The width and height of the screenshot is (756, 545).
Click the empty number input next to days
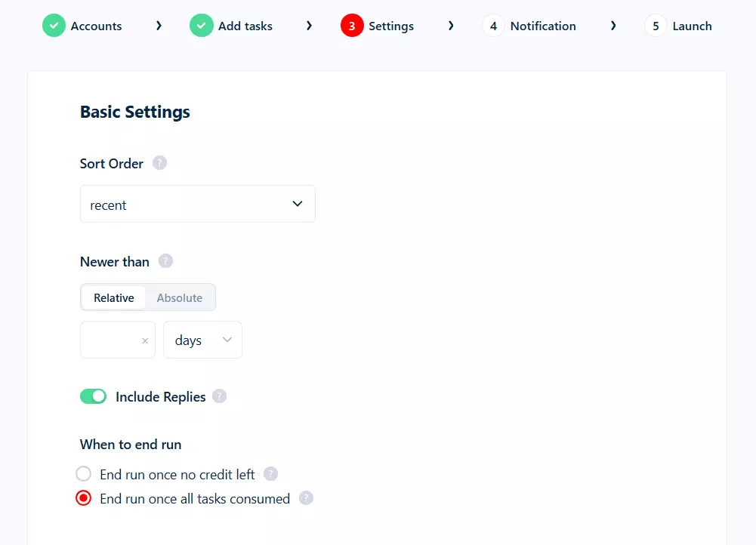110,340
